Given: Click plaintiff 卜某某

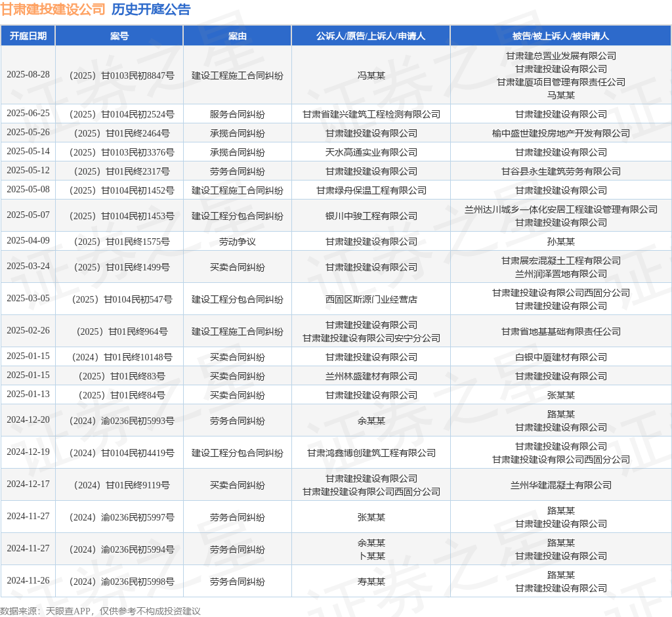Looking at the screenshot, I should point(371,556).
